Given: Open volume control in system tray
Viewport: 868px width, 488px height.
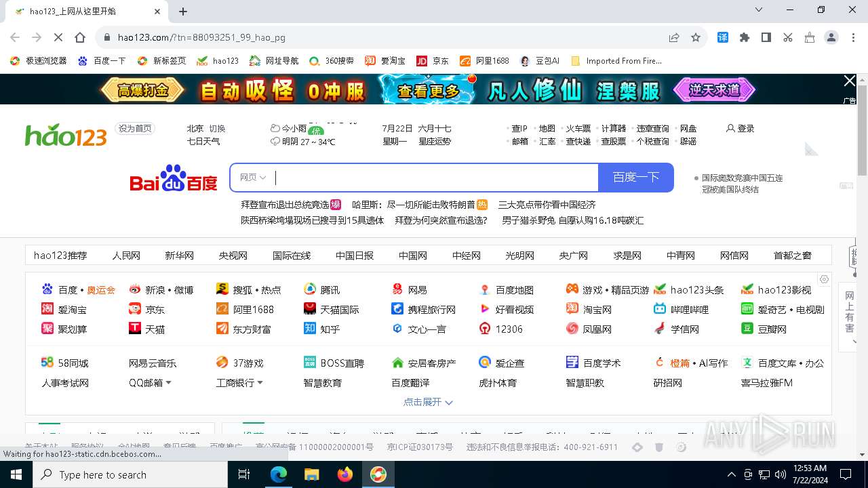Looking at the screenshot, I should pos(781,474).
